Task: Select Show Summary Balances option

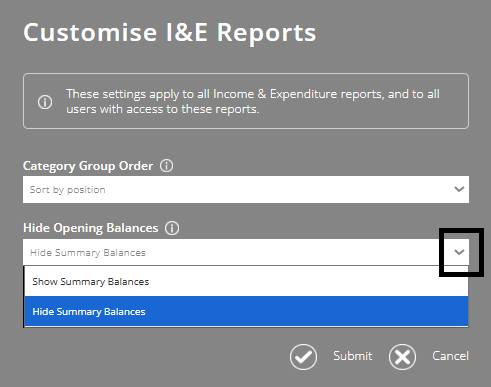Action: (x=246, y=281)
